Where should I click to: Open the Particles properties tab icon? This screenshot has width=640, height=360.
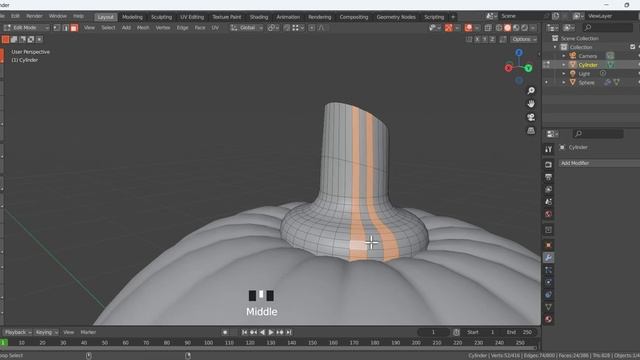(548, 270)
